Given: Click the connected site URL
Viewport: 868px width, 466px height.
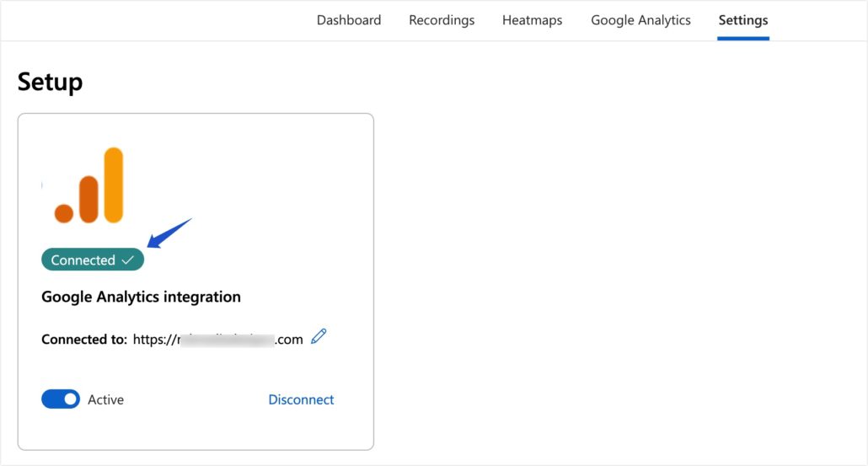Looking at the screenshot, I should tap(217, 340).
